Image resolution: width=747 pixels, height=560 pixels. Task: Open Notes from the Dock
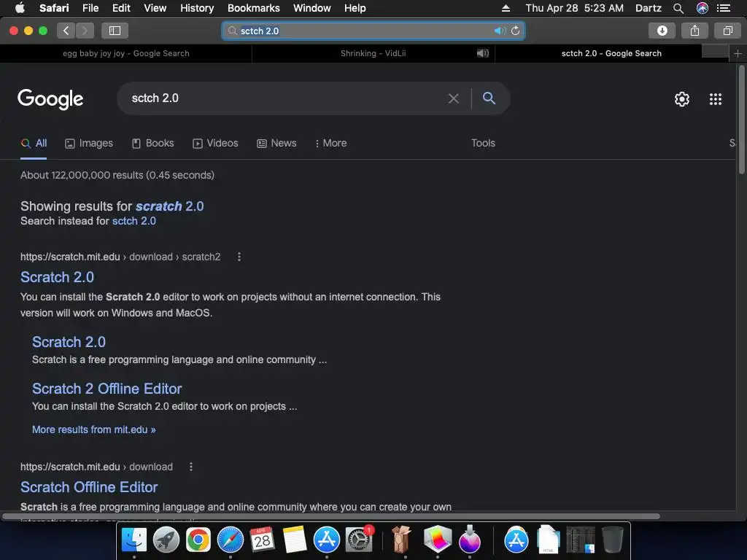(295, 540)
